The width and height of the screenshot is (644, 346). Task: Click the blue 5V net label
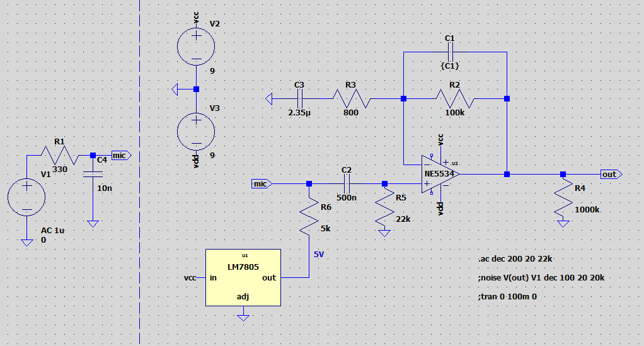click(321, 255)
